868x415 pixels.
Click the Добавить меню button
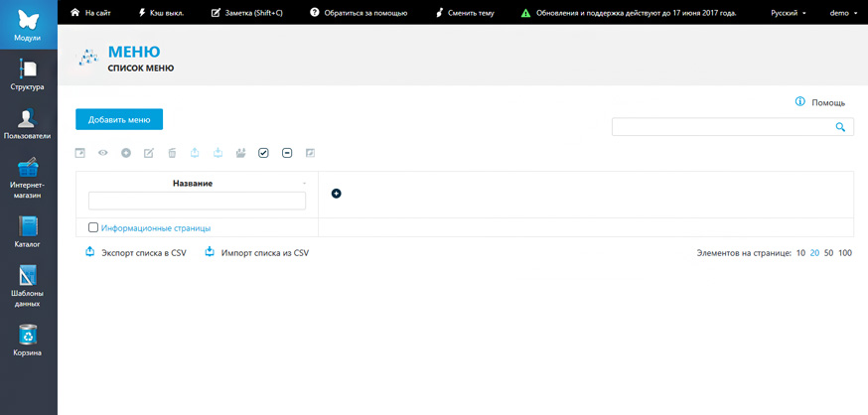[x=119, y=119]
